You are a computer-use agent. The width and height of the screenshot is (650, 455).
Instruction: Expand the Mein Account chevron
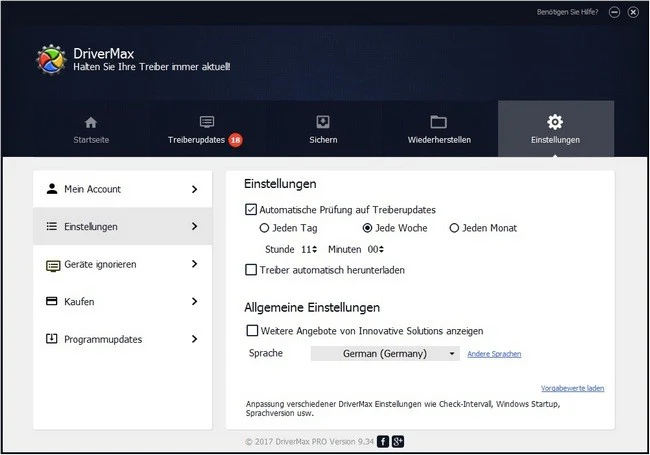(194, 189)
